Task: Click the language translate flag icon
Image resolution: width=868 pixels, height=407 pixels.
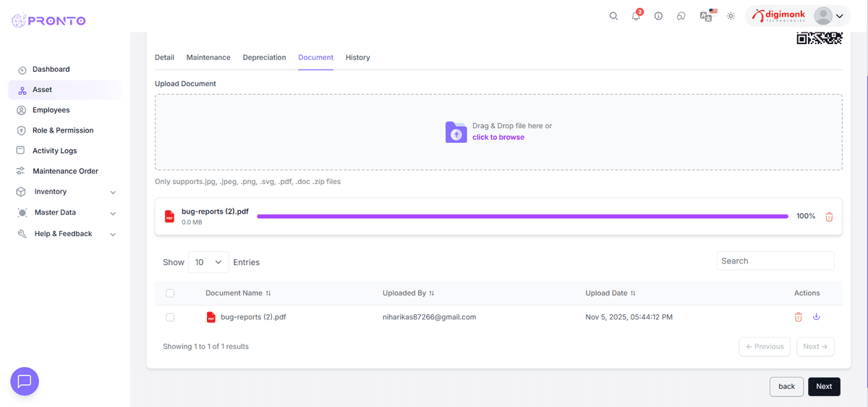Action: point(707,16)
